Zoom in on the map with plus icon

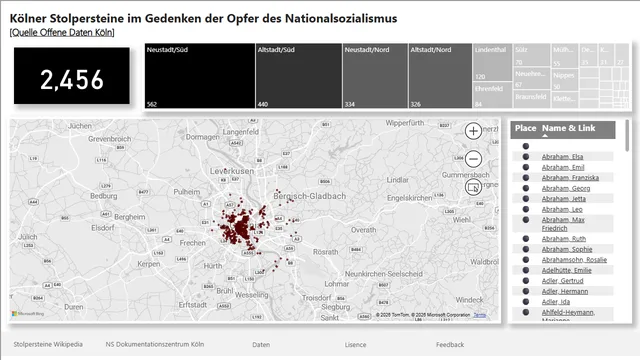473,131
